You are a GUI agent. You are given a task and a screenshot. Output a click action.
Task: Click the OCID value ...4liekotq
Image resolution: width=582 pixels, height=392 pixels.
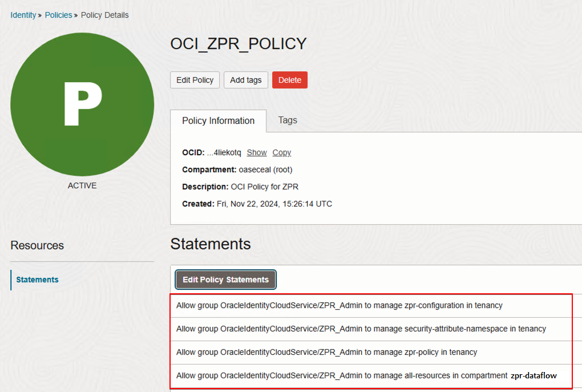[x=224, y=152]
